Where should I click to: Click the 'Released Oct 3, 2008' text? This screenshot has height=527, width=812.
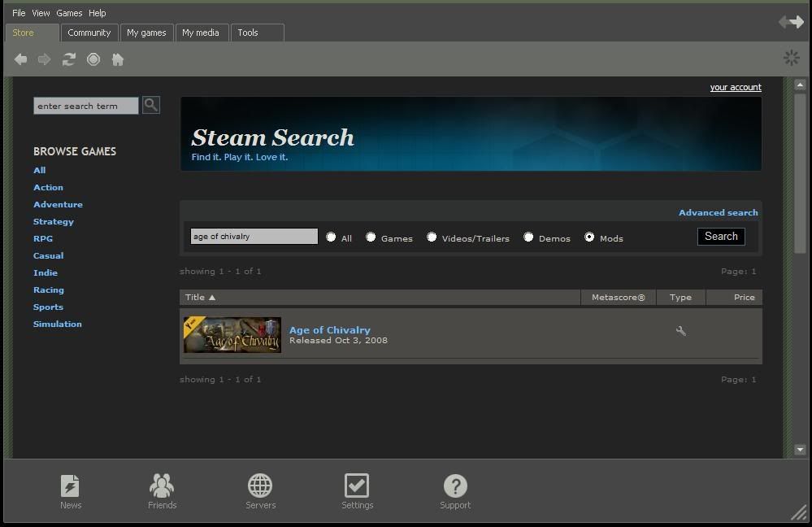[x=338, y=341]
